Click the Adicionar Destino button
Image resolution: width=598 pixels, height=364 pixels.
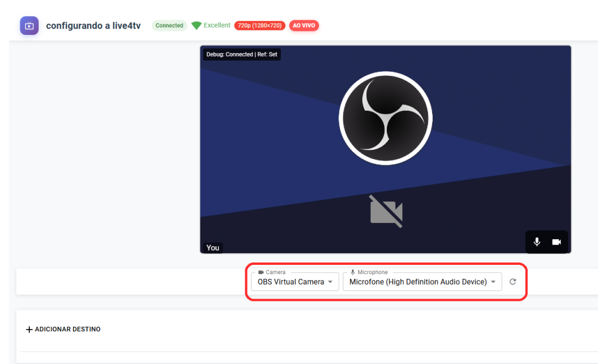[x=63, y=330]
